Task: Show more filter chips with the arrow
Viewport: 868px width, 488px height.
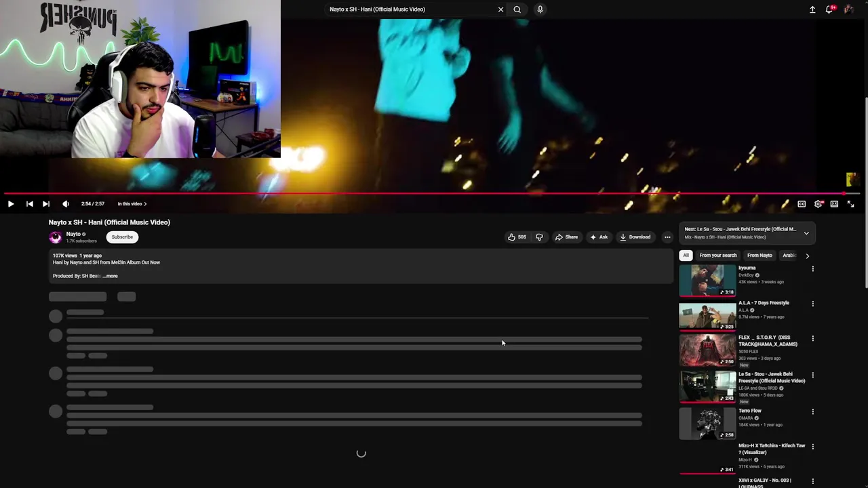Action: (x=807, y=256)
